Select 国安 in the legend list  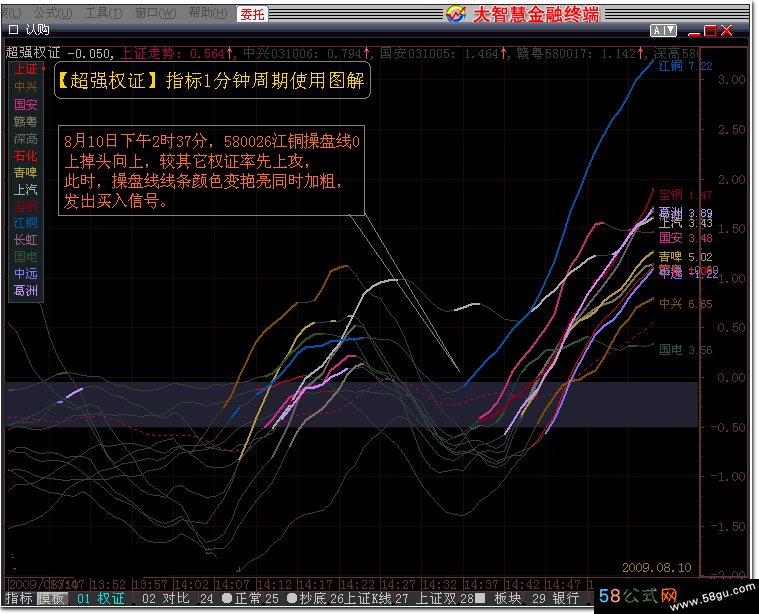click(x=25, y=104)
